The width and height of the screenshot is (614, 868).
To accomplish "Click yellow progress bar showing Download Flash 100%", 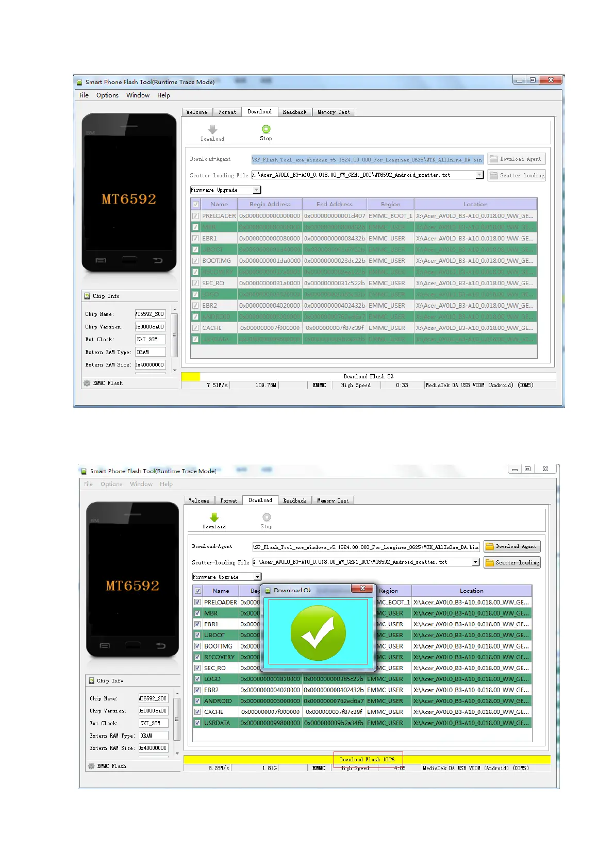I will (367, 759).
